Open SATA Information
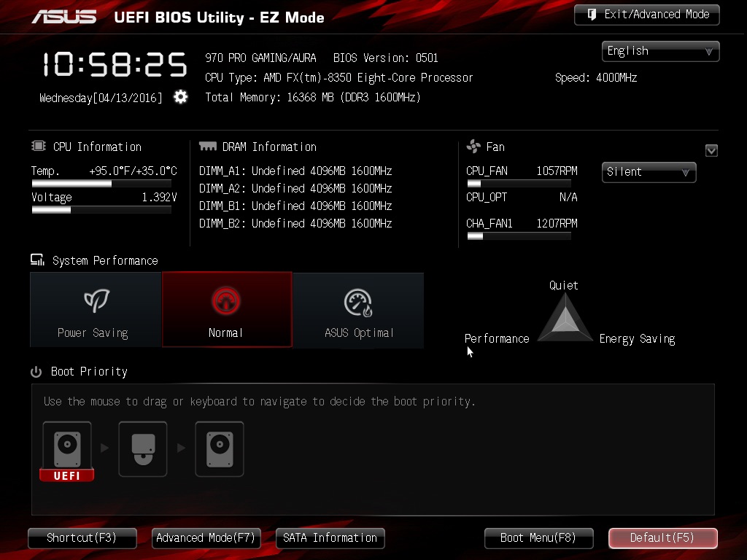This screenshot has height=560, width=747. click(330, 538)
